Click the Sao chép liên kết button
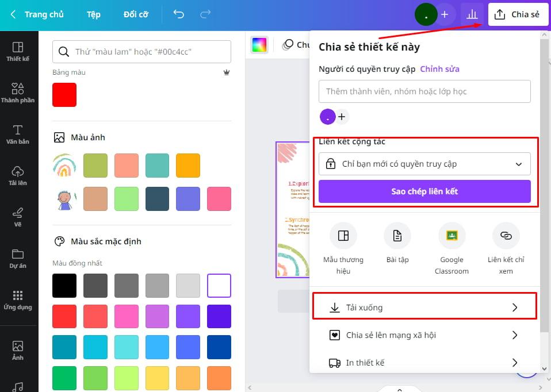This screenshot has height=392, width=551. [x=424, y=191]
